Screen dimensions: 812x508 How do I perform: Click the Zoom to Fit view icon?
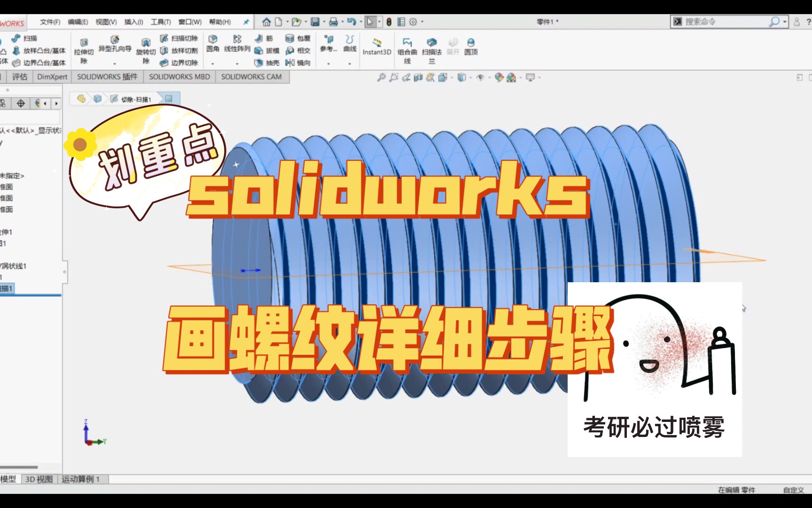click(382, 78)
